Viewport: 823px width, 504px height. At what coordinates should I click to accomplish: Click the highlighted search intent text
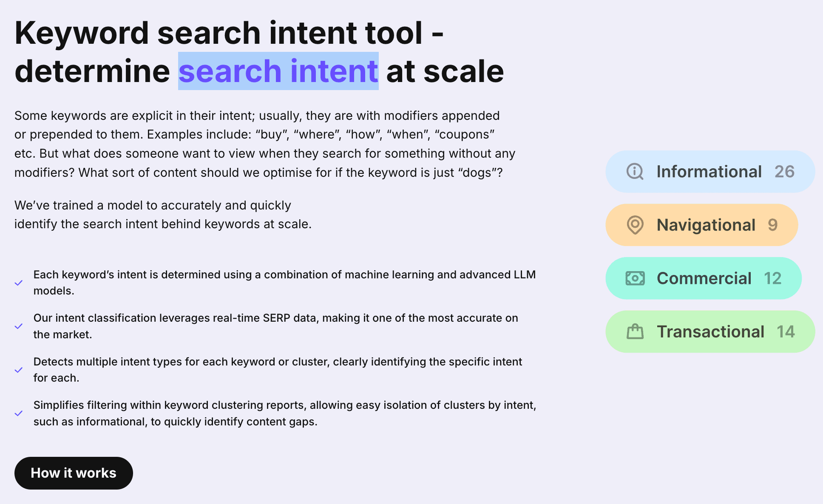pos(278,71)
